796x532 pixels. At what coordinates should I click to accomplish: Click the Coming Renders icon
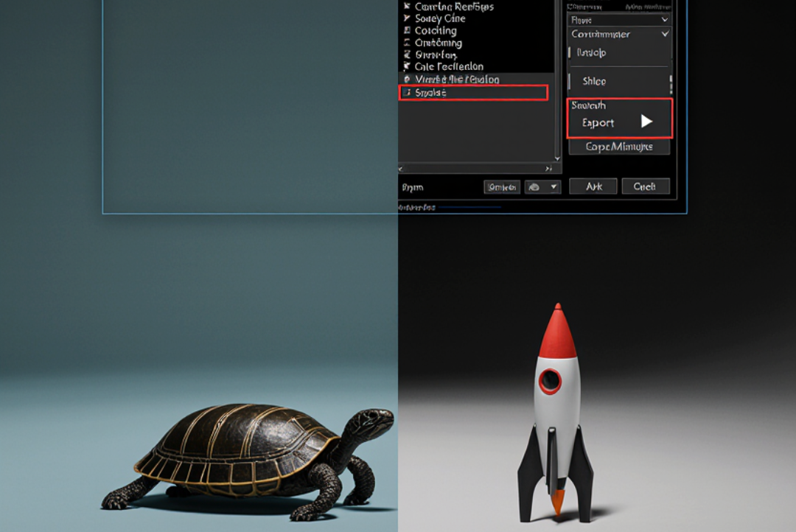pos(406,6)
